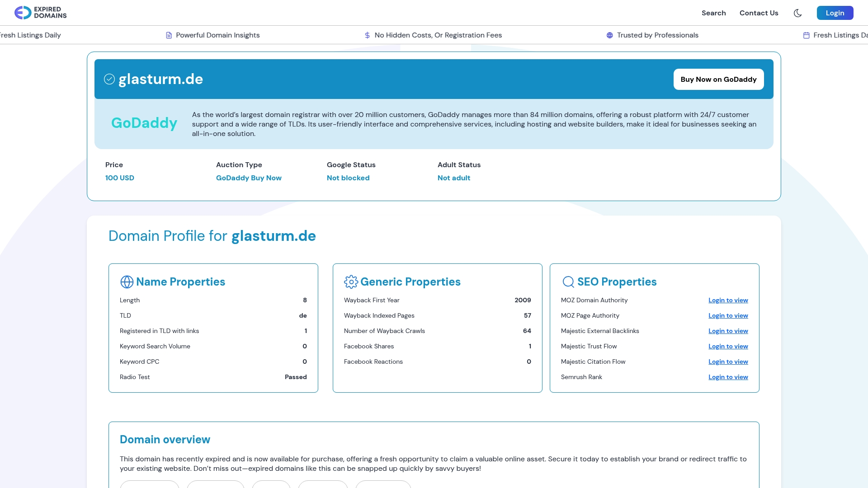Viewport: 868px width, 488px height.
Task: Click the SEO Properties heading
Action: click(617, 282)
